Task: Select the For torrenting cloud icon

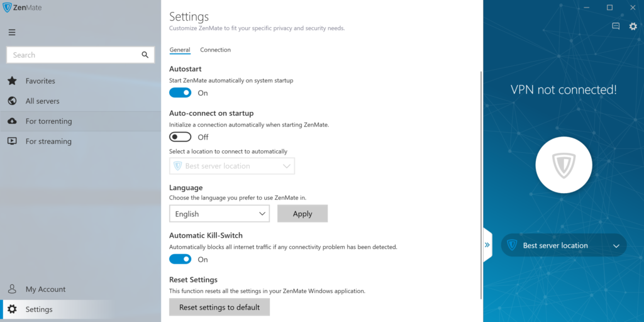Action: (x=12, y=121)
